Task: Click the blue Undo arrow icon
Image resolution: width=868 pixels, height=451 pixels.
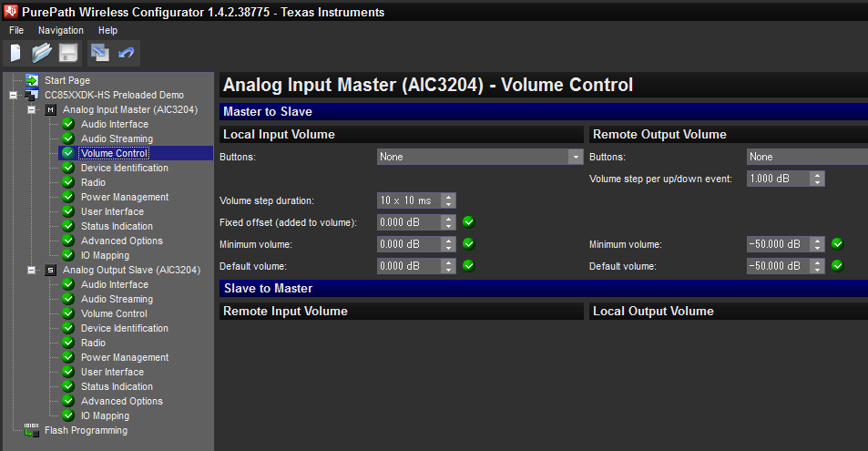Action: [x=127, y=53]
